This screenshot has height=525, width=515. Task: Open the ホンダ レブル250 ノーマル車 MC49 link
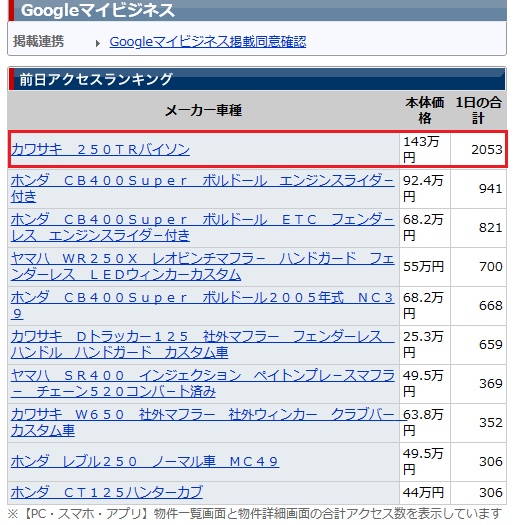[145, 461]
